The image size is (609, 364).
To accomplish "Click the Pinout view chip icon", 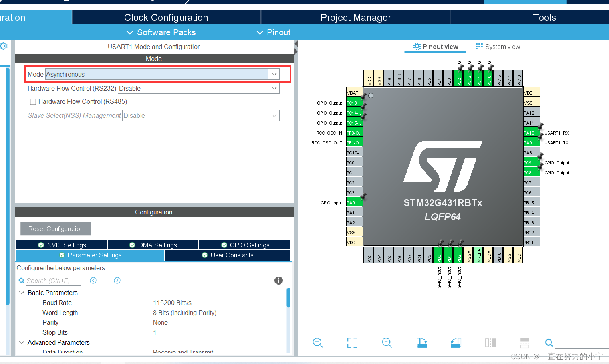I will pyautogui.click(x=417, y=47).
